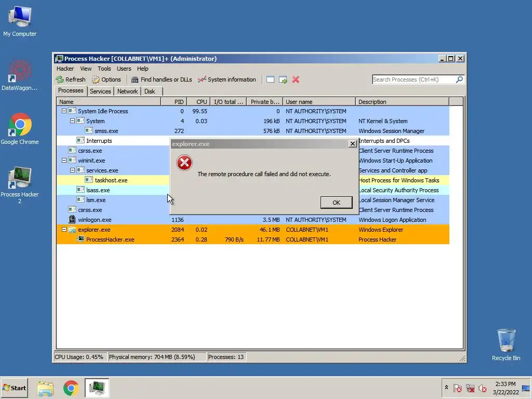Select the DataWagon desktop shortcut
The image size is (532, 399).
20,75
